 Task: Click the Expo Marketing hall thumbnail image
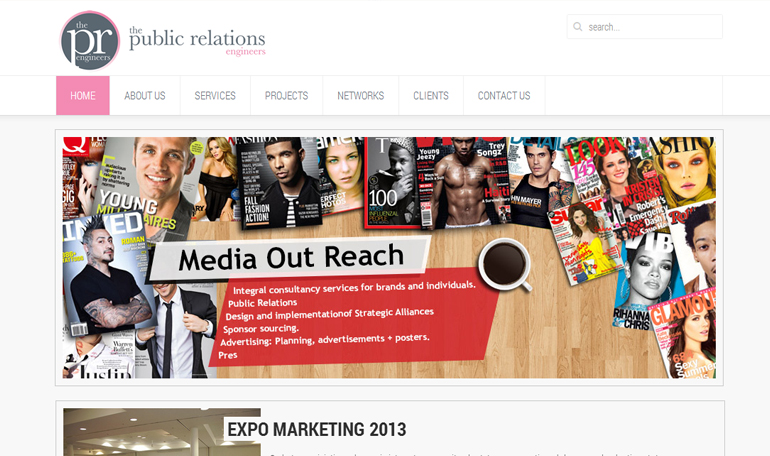[162, 432]
